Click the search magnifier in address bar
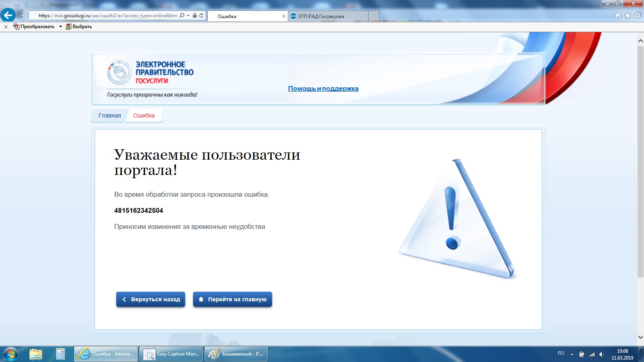This screenshot has height=362, width=644. point(182,16)
